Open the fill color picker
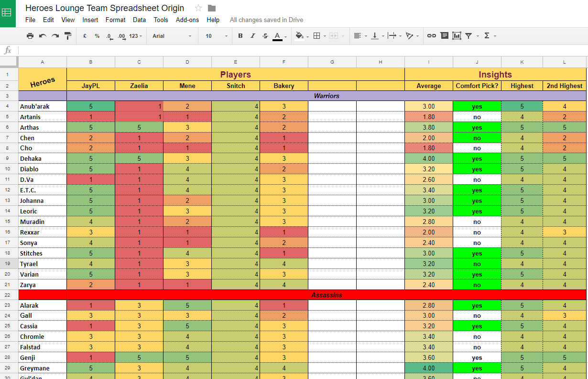588x379 pixels. coord(300,36)
